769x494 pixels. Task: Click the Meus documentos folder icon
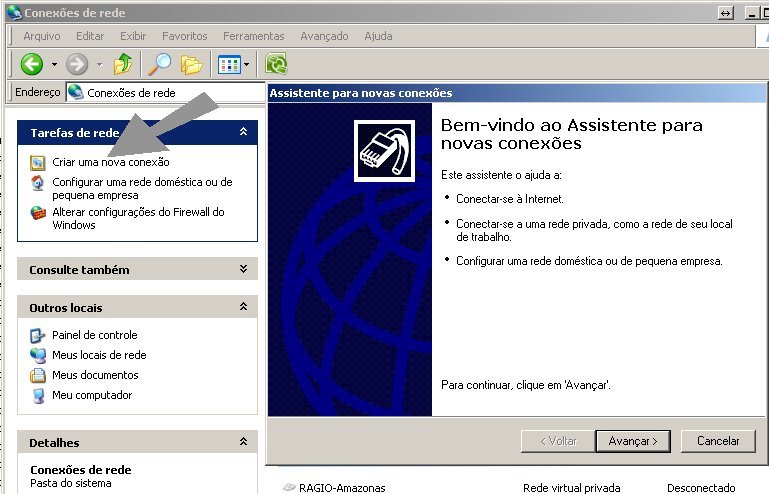coord(38,375)
